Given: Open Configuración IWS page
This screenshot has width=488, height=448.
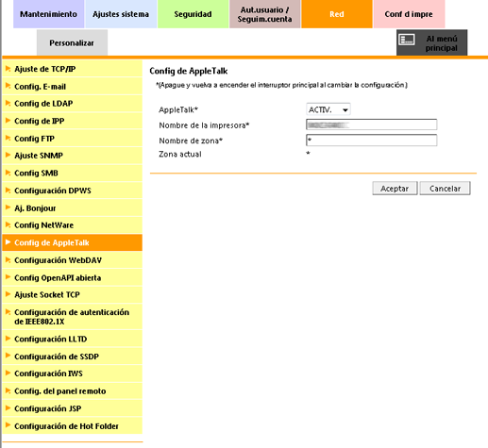Looking at the screenshot, I should coord(72,373).
